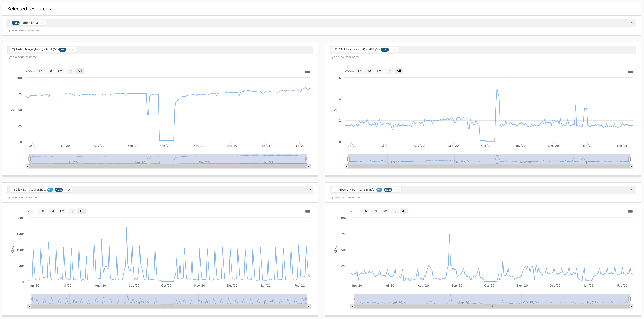Set Network IO chart zoom to 1m
This screenshot has height=319, width=644.
click(385, 211)
